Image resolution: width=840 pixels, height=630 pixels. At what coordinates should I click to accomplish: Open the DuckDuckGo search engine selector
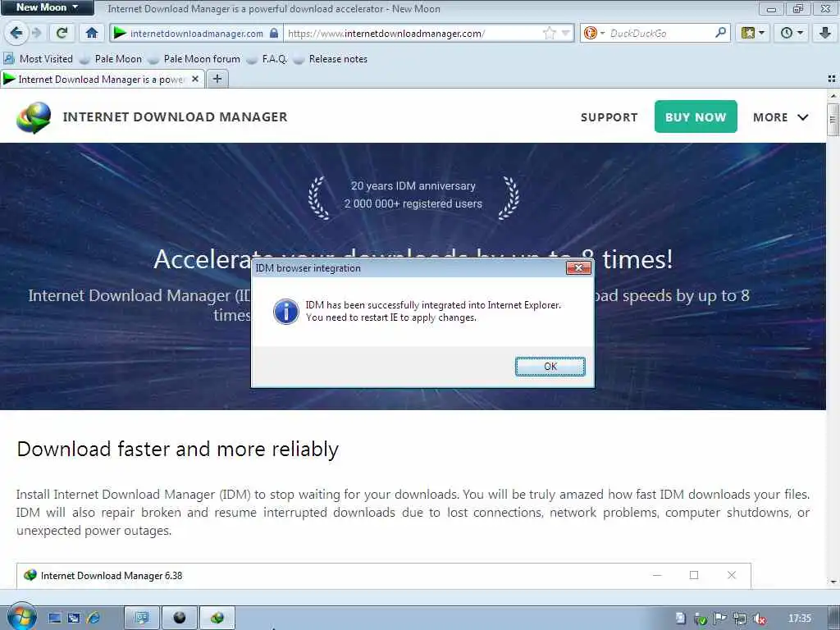[x=594, y=33]
